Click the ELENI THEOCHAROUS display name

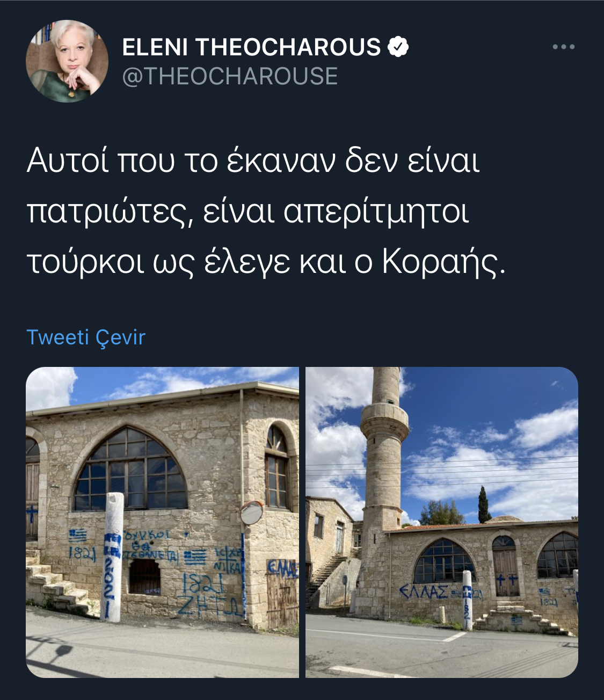click(x=251, y=47)
